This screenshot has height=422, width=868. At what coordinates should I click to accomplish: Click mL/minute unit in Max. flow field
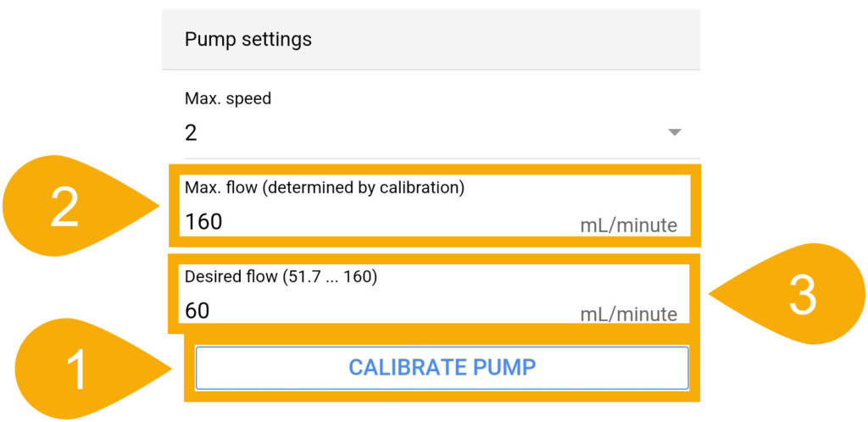tap(628, 225)
